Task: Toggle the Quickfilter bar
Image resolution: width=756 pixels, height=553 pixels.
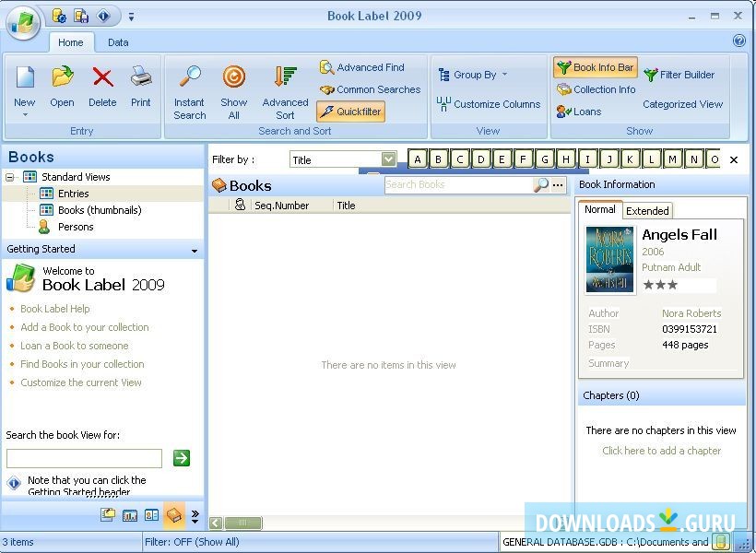Action: coord(350,112)
